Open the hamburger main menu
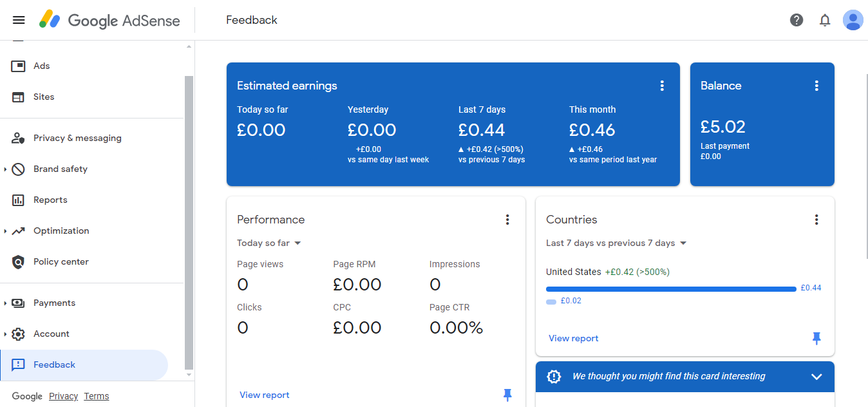868x407 pixels. coord(19,20)
